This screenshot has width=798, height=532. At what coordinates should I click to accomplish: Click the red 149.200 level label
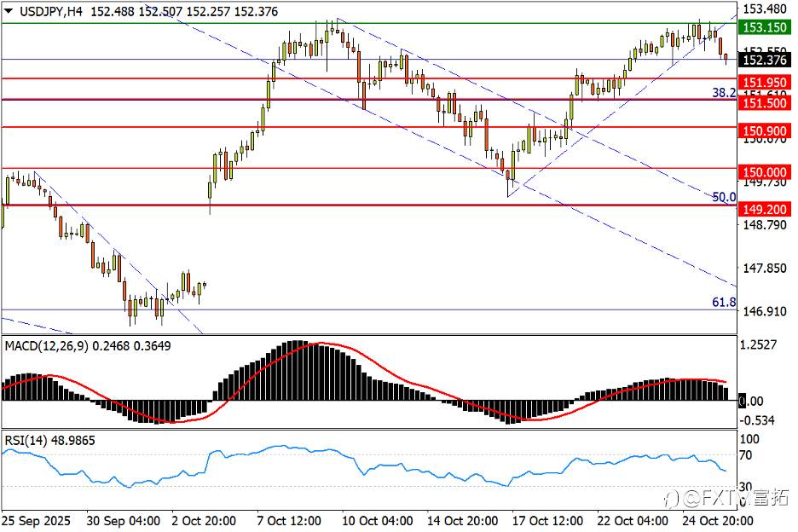tap(765, 209)
